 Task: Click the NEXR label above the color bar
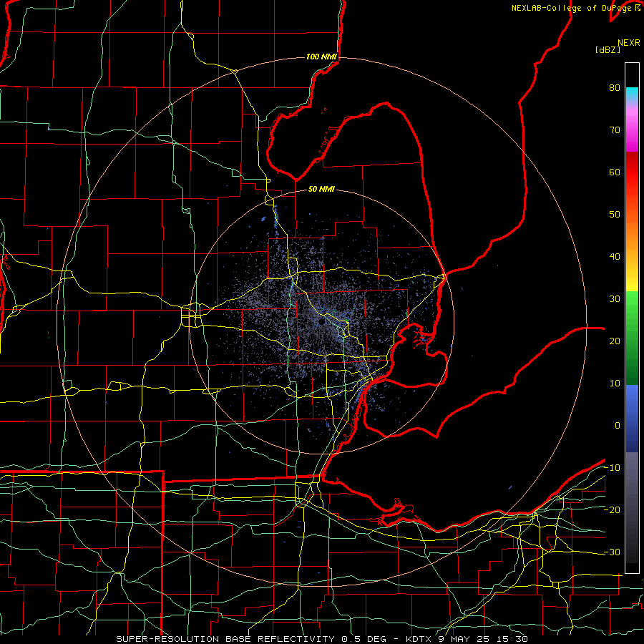[629, 43]
